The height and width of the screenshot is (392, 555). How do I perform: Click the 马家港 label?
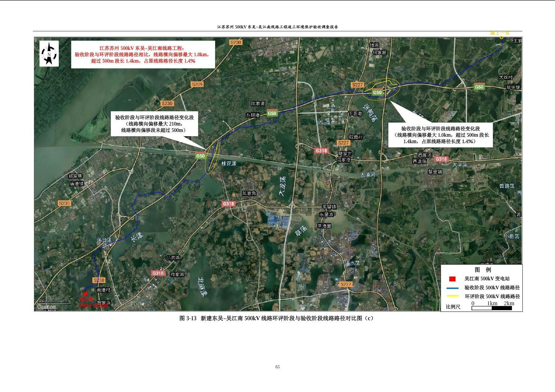pyautogui.click(x=344, y=160)
